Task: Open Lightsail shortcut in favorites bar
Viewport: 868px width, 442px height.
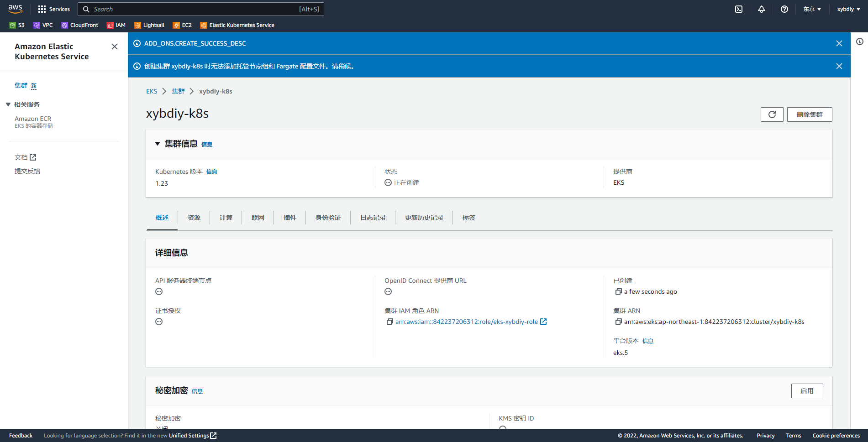Action: 149,25
